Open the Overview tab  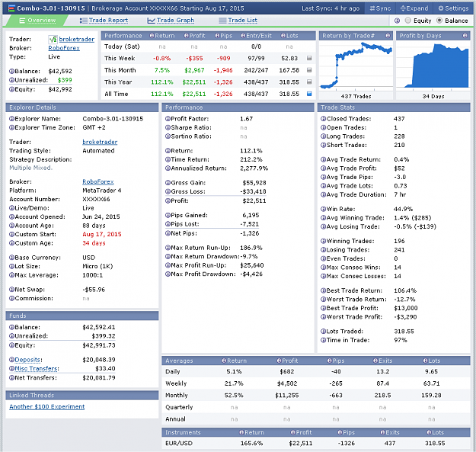(37, 21)
